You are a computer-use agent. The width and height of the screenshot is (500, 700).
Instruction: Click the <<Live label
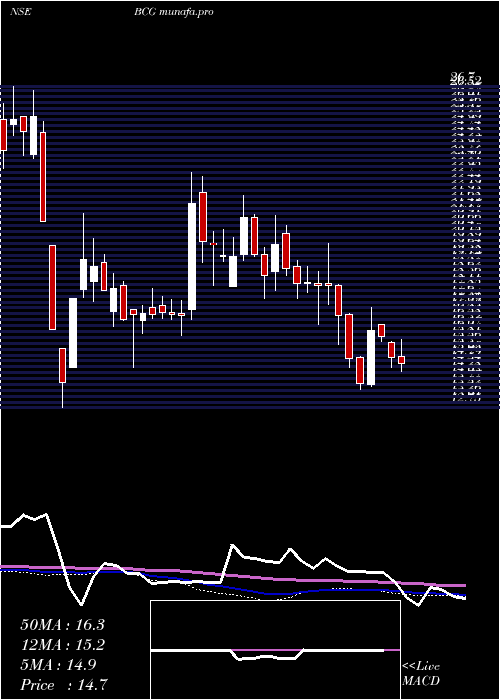[x=421, y=667]
